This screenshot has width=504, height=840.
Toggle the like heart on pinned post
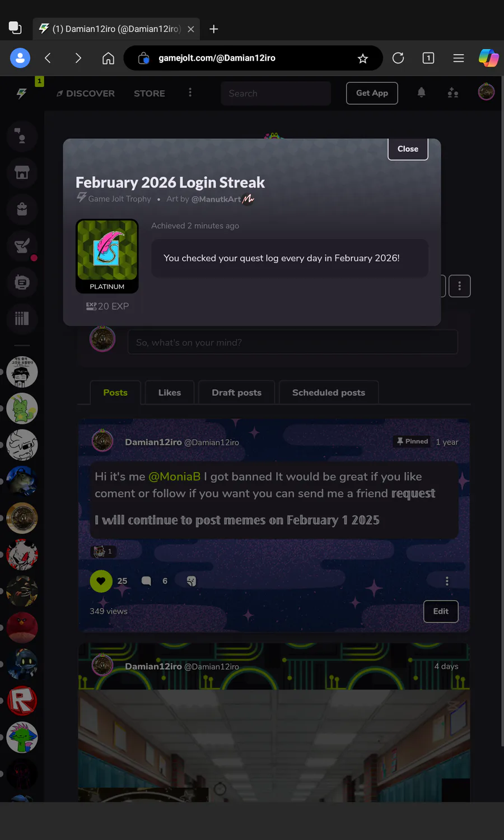pos(101,581)
